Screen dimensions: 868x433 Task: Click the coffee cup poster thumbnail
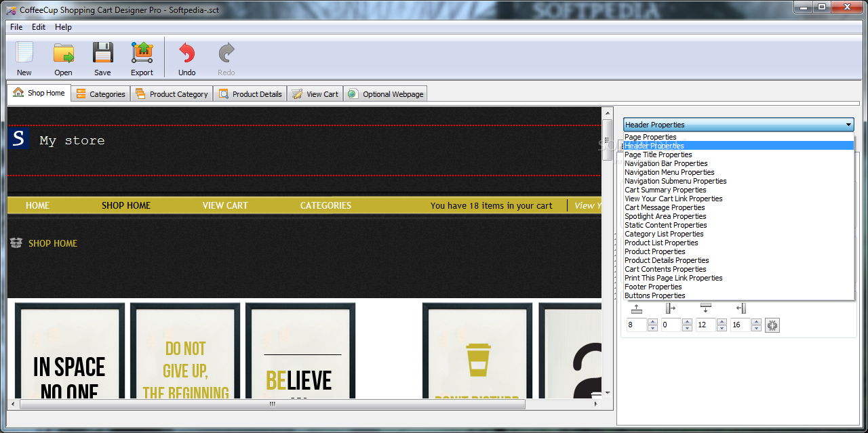click(477, 351)
